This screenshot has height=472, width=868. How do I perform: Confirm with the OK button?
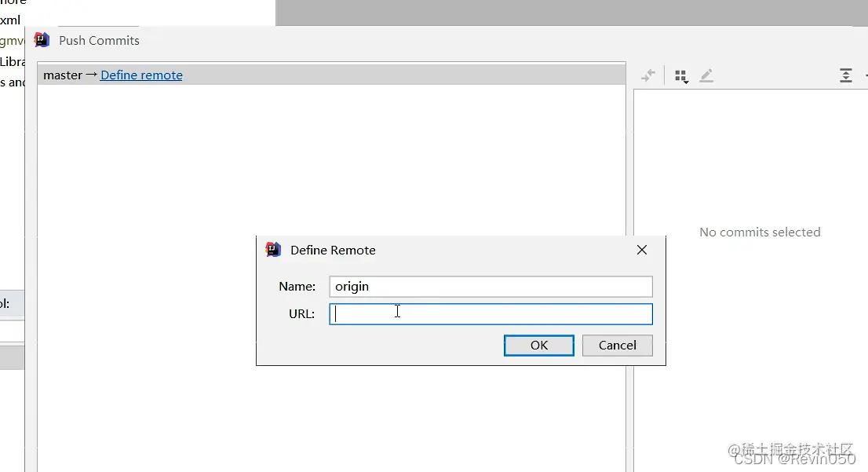coord(538,345)
